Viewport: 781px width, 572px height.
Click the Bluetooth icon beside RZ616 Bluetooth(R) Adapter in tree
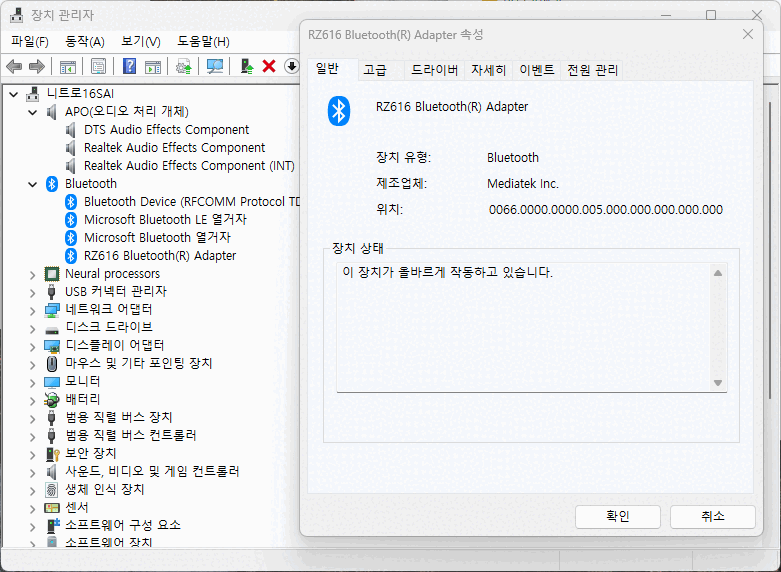[71, 255]
